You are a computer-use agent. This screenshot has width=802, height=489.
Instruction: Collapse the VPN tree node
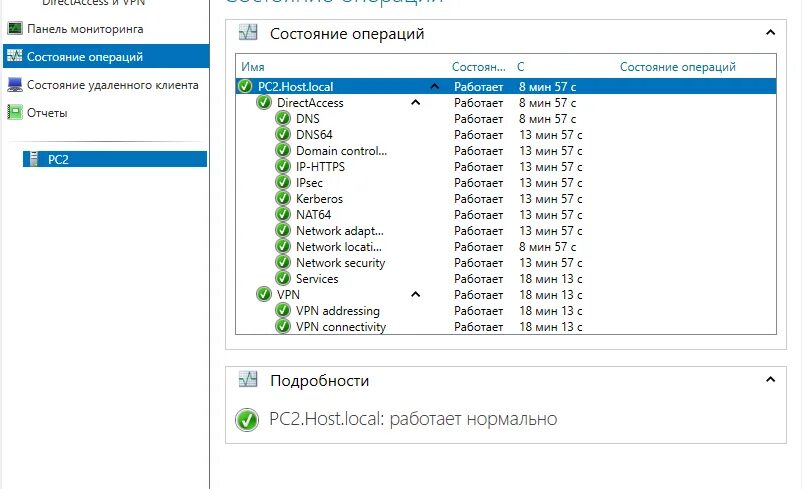(x=415, y=294)
